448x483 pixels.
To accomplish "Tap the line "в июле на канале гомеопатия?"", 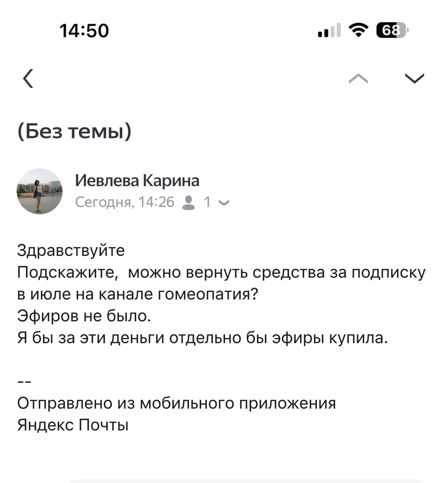I will click(x=138, y=294).
